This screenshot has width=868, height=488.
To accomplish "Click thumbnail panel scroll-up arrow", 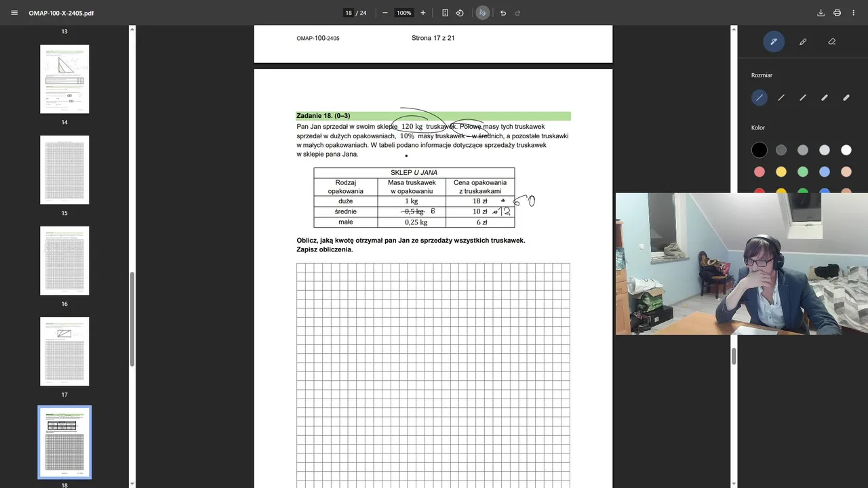I will 132,29.
